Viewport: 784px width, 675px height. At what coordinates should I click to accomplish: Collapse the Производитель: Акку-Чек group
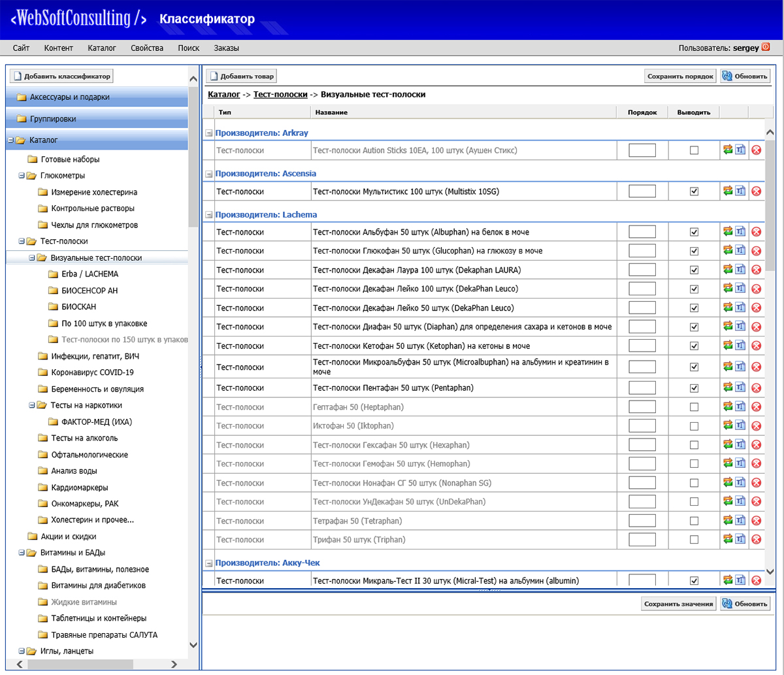[209, 563]
